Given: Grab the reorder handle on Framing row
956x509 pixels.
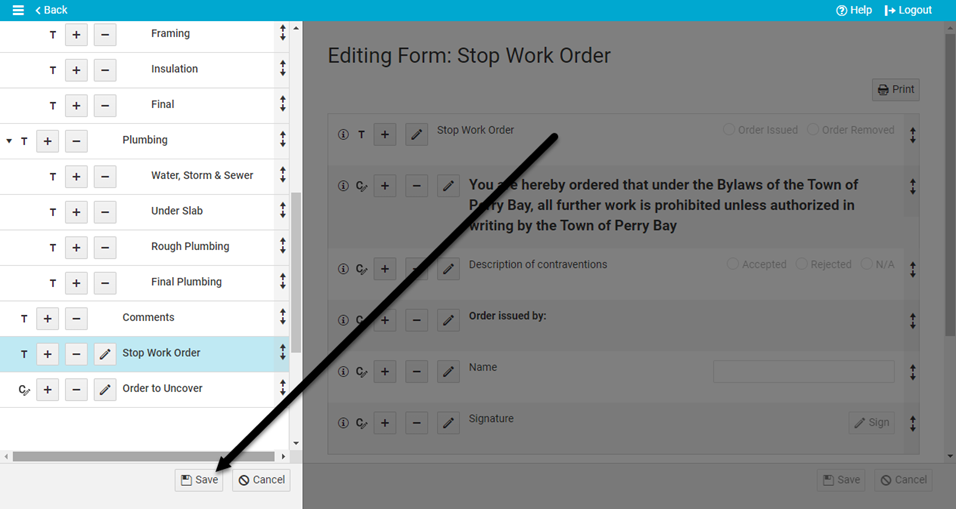Looking at the screenshot, I should 282,33.
